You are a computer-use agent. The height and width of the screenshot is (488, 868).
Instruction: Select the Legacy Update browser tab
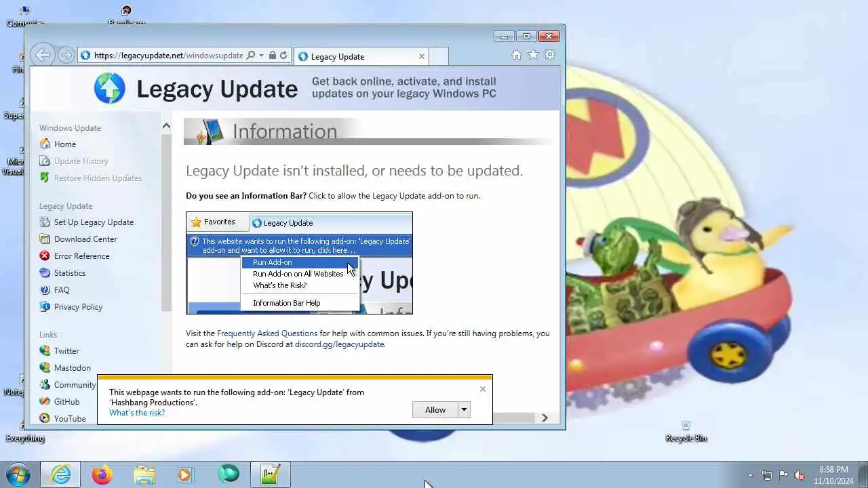coord(361,56)
